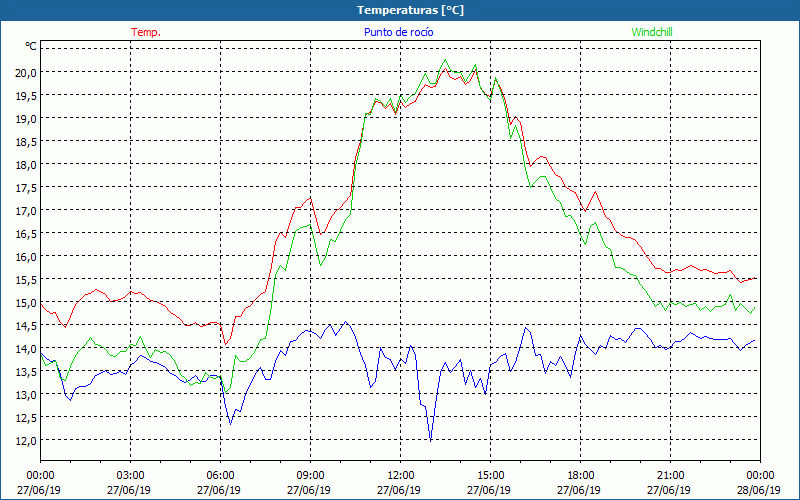Click the '16,5' y-axis value
The image size is (800, 500).
tap(26, 234)
